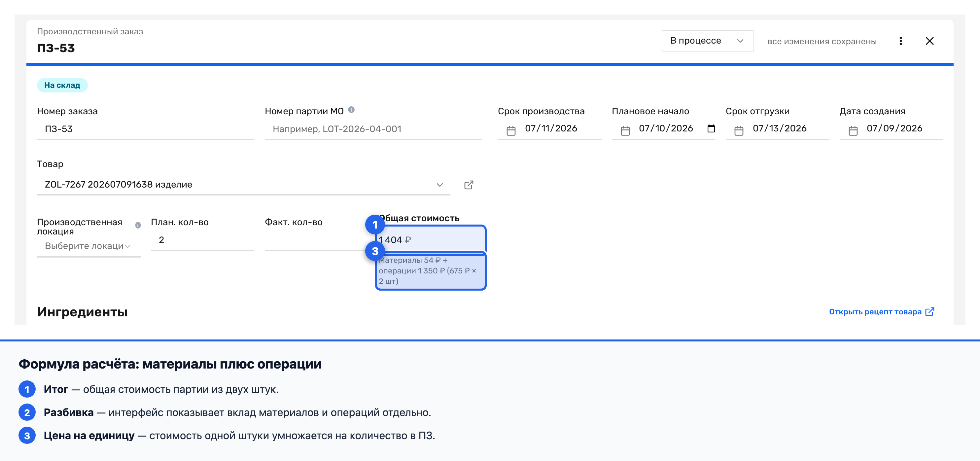The width and height of the screenshot is (980, 461).
Task: Expand the В процессе status dropdown
Action: 707,41
